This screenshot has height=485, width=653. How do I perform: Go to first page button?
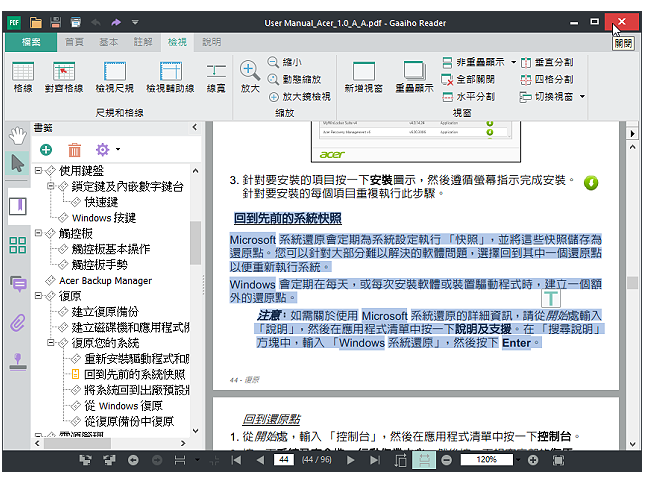coord(236,460)
